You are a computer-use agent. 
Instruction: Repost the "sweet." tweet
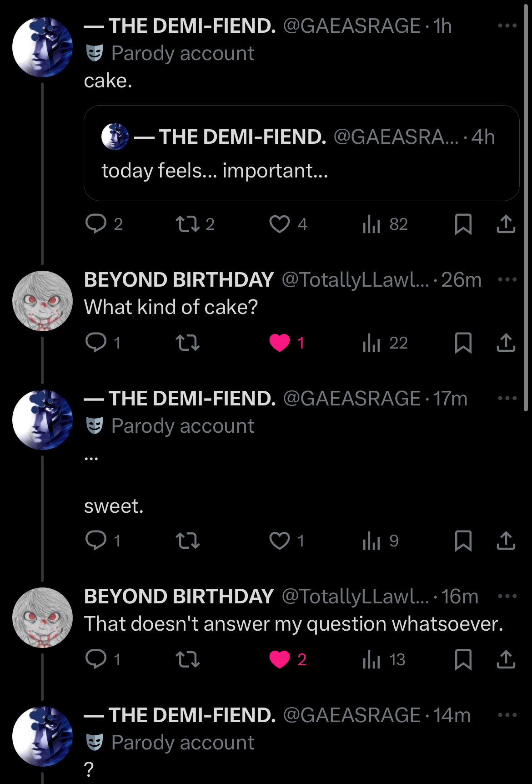(187, 541)
